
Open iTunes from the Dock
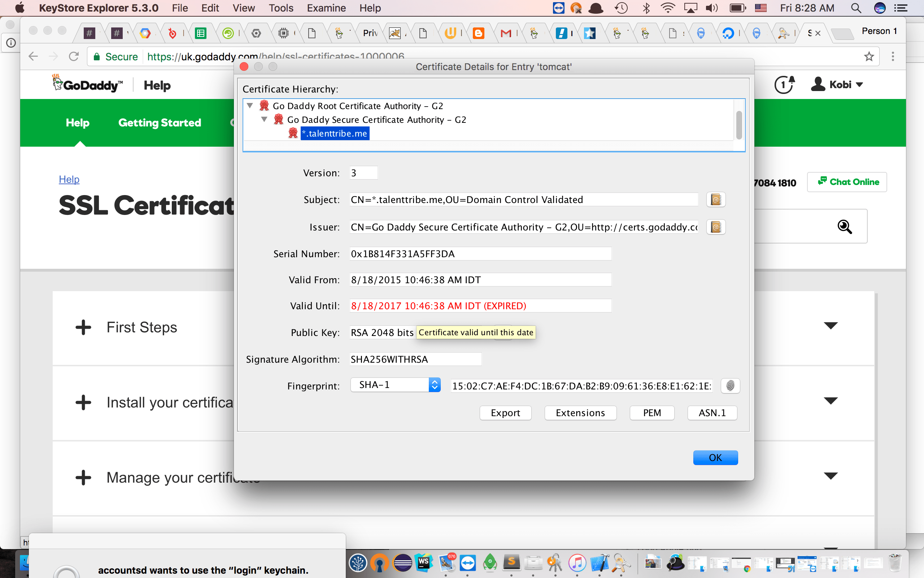click(x=577, y=563)
